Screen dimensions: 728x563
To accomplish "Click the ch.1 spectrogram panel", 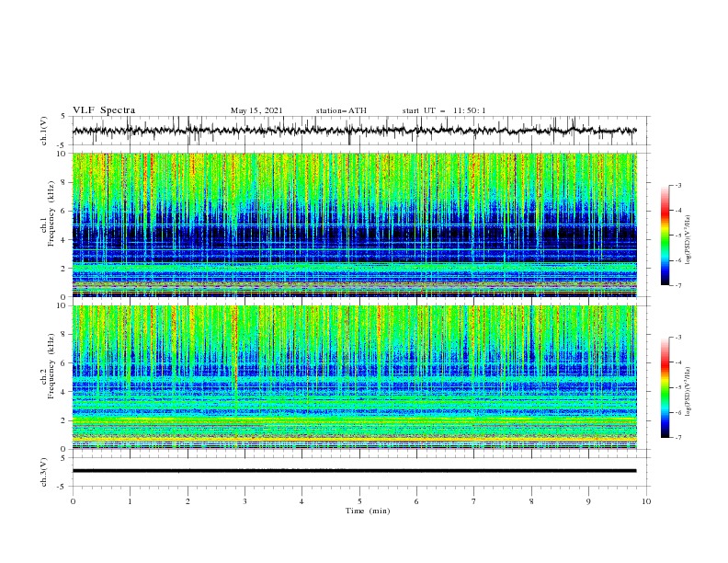I will (355, 224).
